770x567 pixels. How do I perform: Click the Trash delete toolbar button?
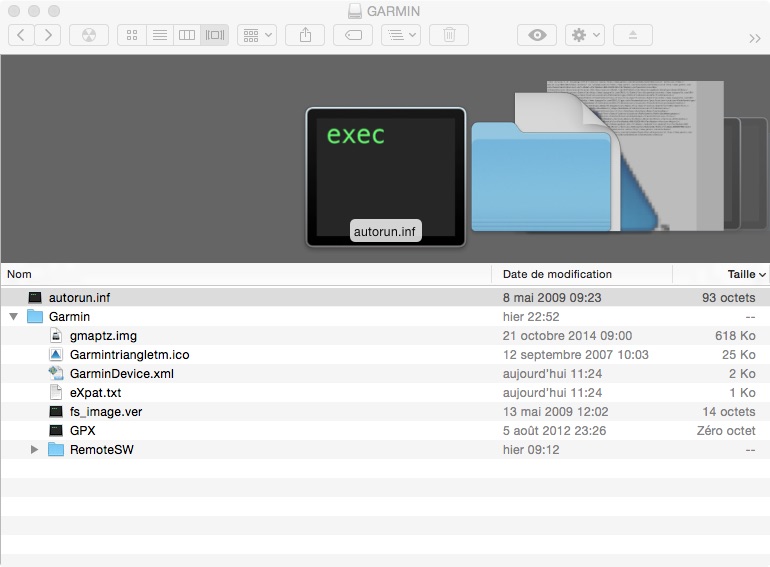pos(449,35)
